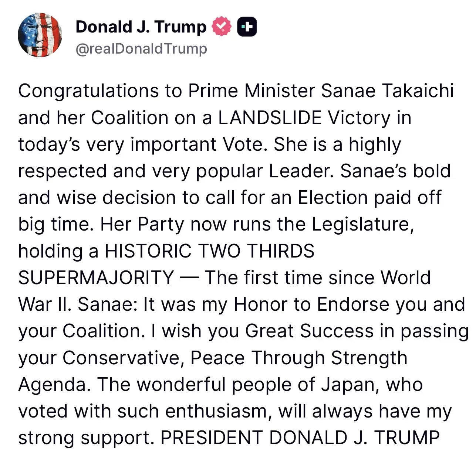This screenshot has height=460, width=476.
Task: Click the red verified checkmark badge
Action: [x=221, y=27]
